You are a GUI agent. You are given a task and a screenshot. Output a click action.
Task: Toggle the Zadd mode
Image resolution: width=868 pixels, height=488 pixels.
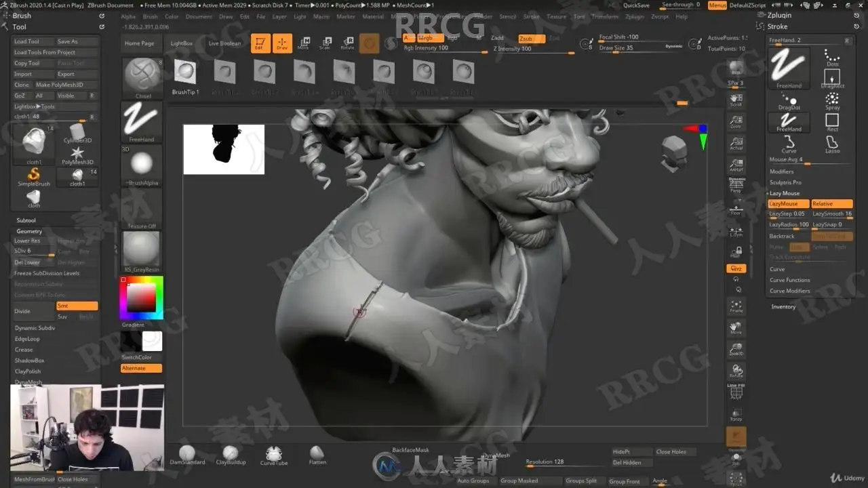(x=498, y=39)
